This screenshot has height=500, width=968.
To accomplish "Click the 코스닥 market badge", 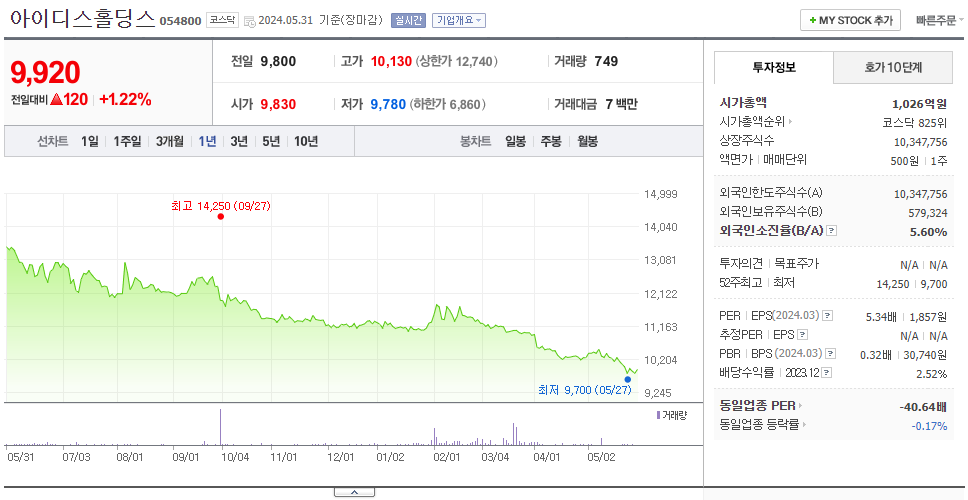I will pos(222,20).
